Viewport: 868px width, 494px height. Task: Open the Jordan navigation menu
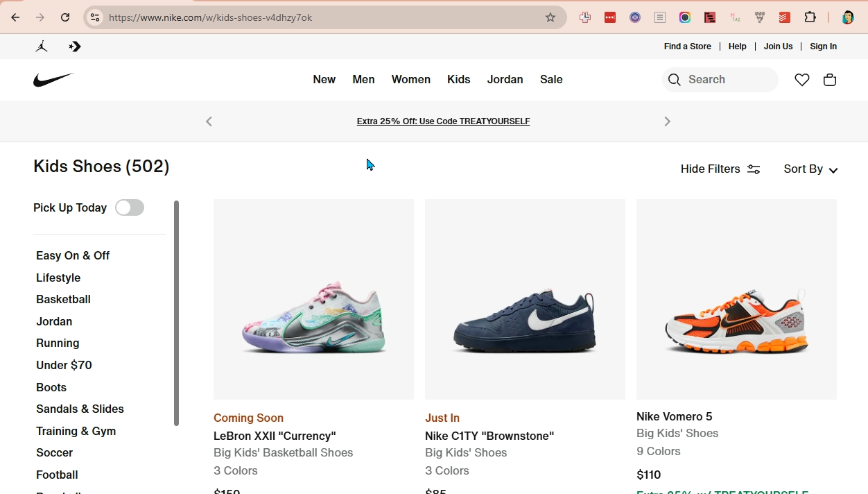[x=505, y=80]
